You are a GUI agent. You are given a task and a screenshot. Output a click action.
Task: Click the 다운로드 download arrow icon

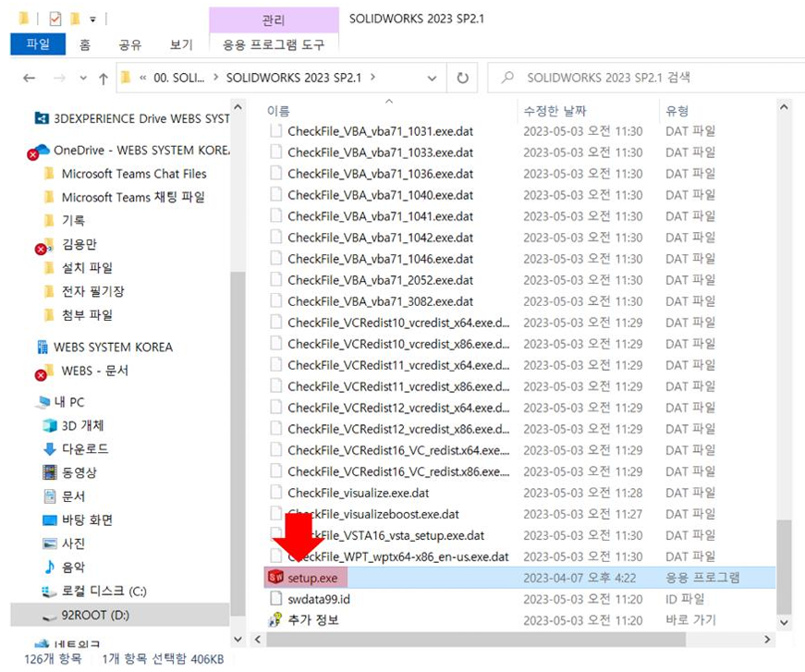point(50,448)
